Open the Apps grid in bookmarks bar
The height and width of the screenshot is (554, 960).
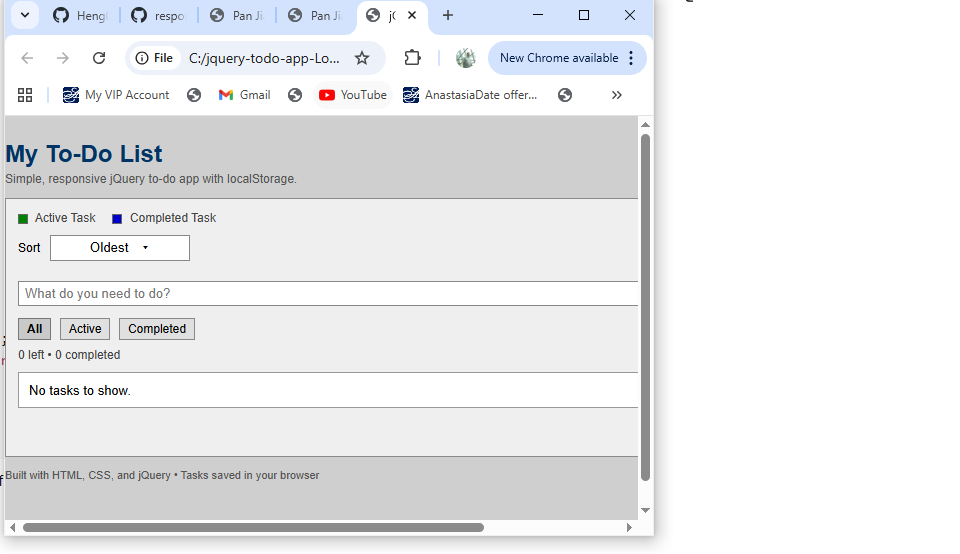[x=24, y=95]
